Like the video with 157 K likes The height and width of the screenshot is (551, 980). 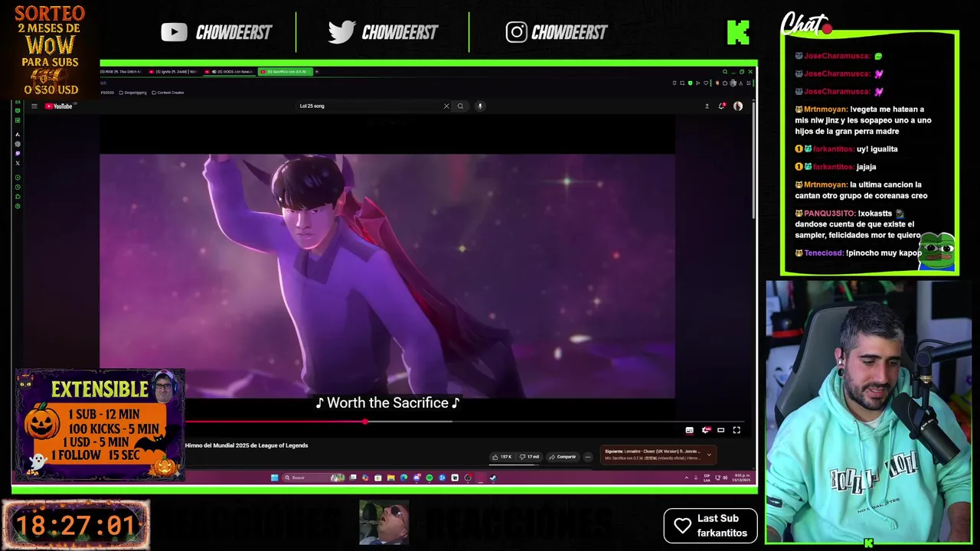(502, 457)
